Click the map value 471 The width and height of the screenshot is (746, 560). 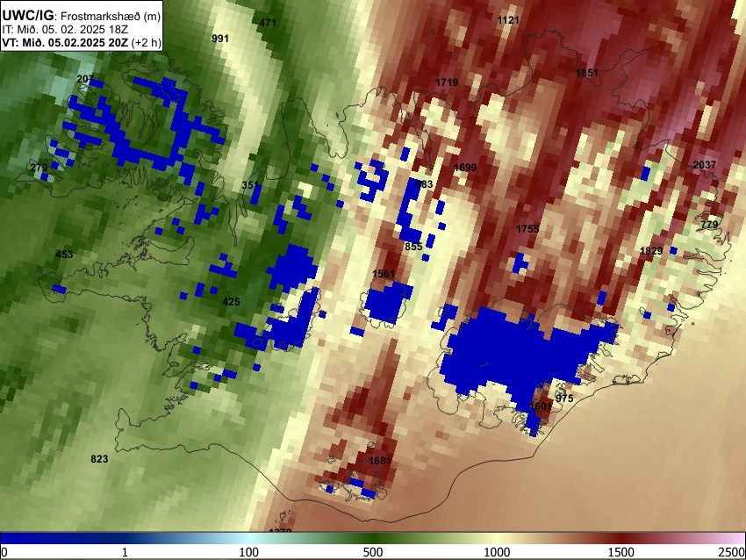tap(268, 22)
